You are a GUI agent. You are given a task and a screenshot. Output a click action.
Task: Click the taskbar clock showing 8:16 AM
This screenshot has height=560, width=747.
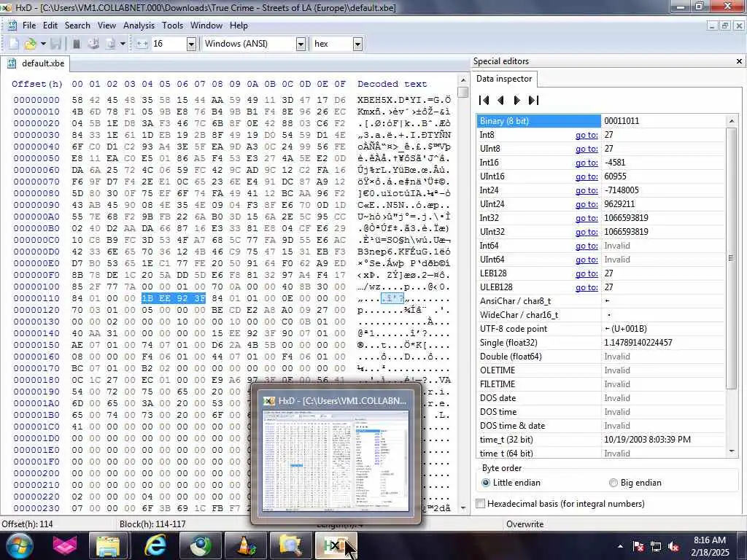click(x=709, y=546)
